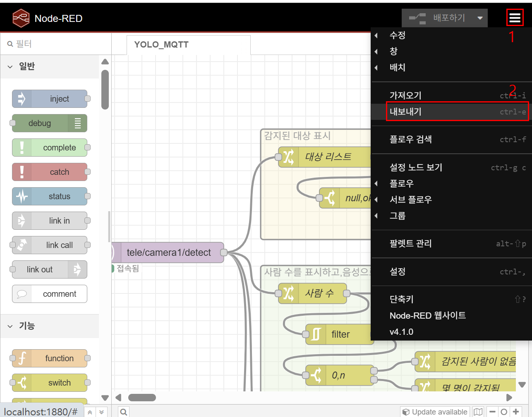
Task: Click the horizontal canvas scrollbar thumb
Action: 142,398
